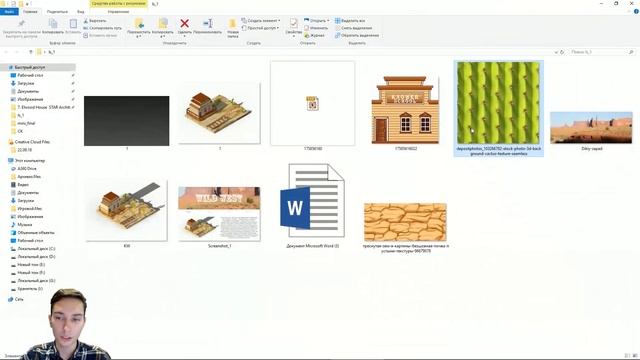Select the small-icon file on the white thumbnail
The image size is (640, 360).
pos(313,103)
